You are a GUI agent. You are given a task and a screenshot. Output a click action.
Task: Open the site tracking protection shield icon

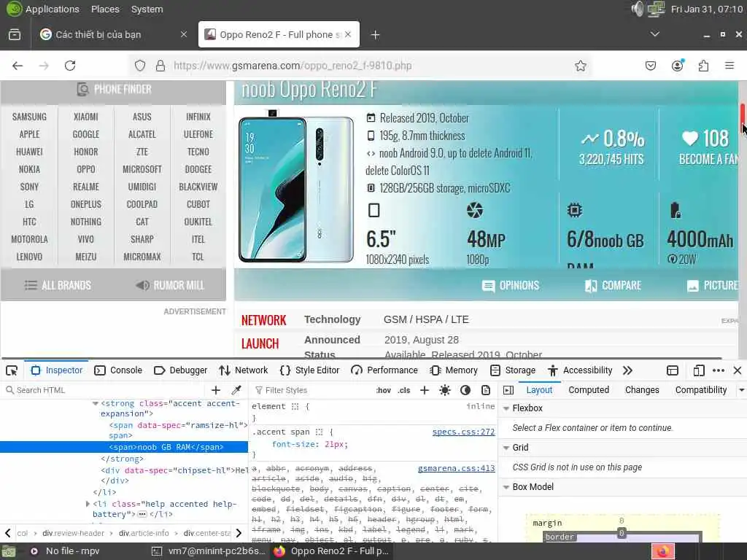pos(139,66)
